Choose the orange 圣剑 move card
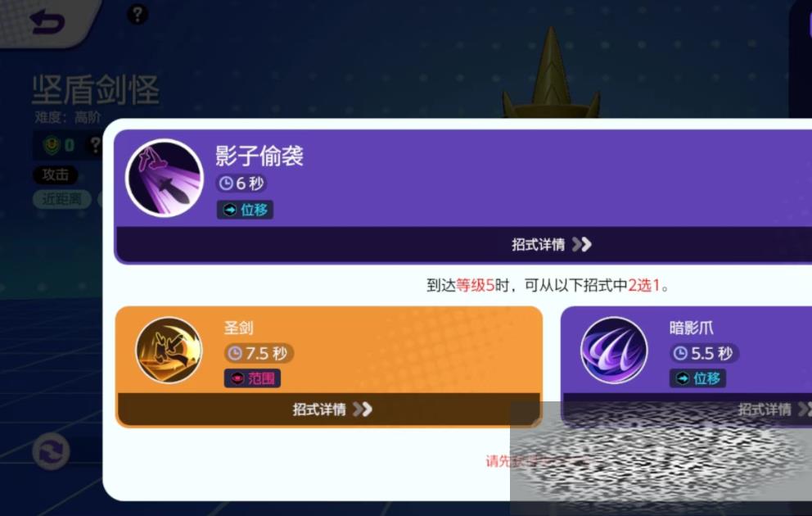This screenshot has height=516, width=812. (329, 367)
